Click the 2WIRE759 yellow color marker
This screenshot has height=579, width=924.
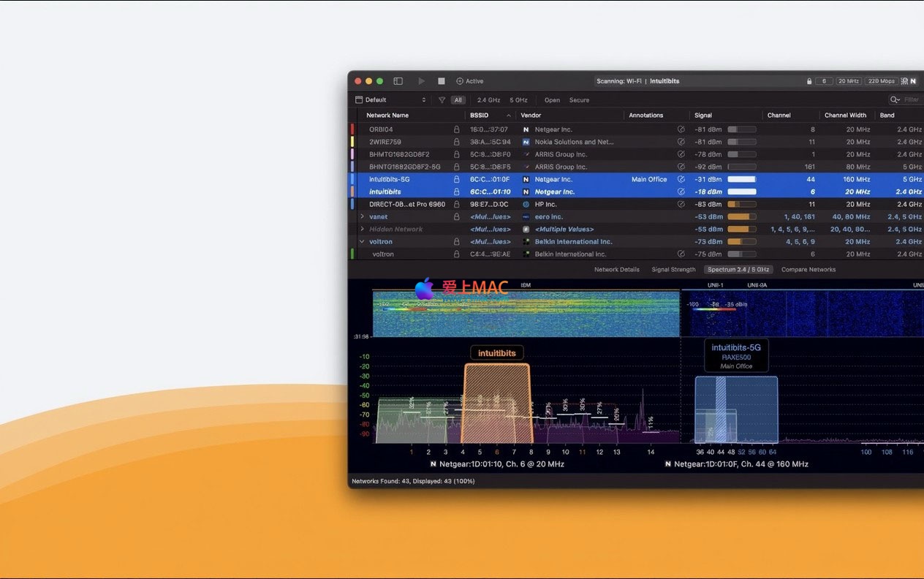click(x=352, y=142)
